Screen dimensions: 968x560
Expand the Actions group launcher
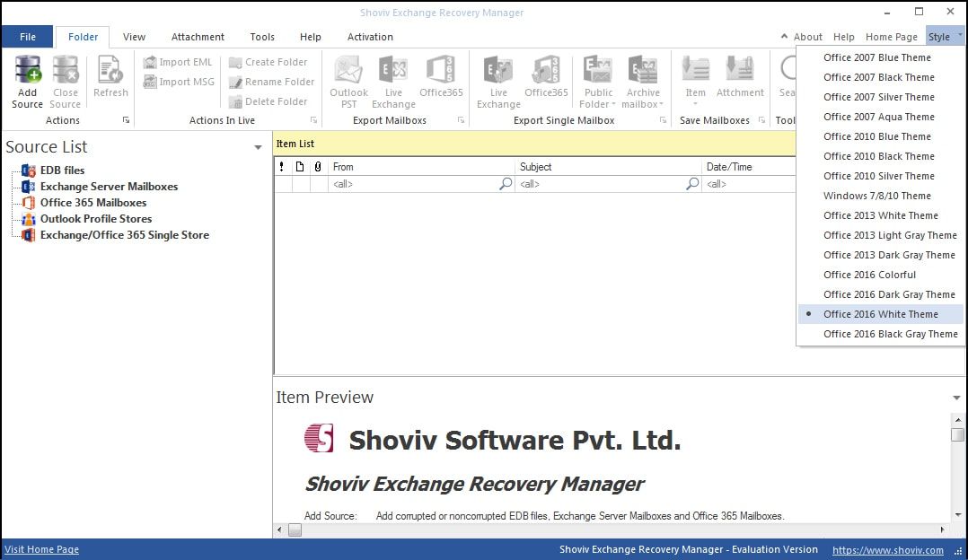126,120
